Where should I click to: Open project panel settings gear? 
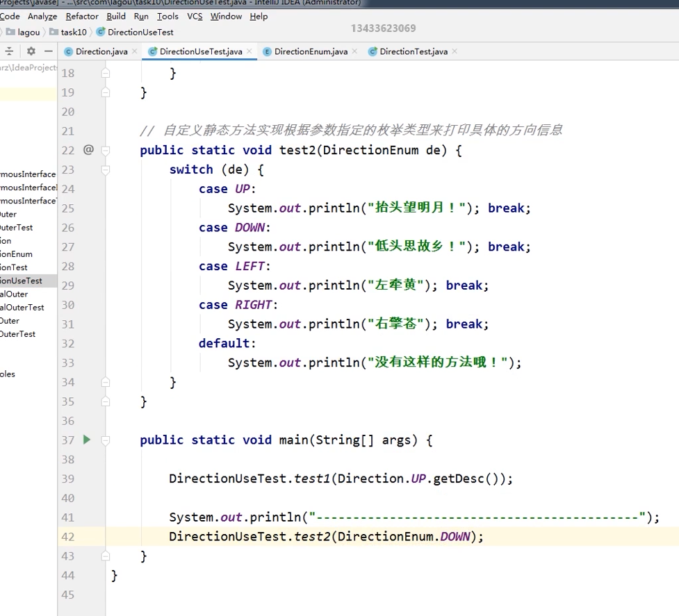(x=31, y=51)
